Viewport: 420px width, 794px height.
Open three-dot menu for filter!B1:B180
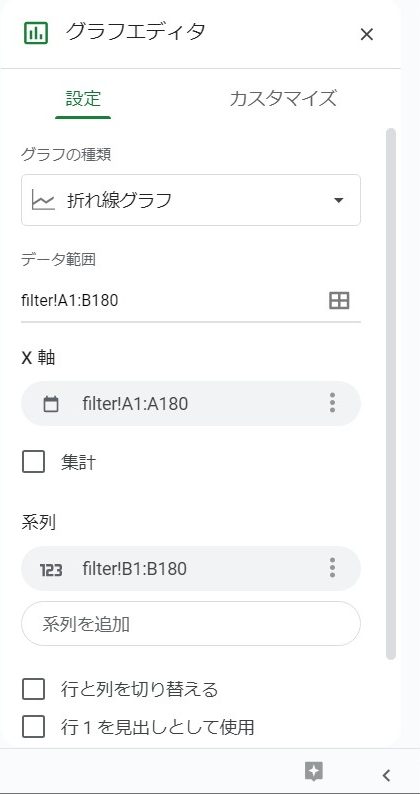click(x=332, y=568)
